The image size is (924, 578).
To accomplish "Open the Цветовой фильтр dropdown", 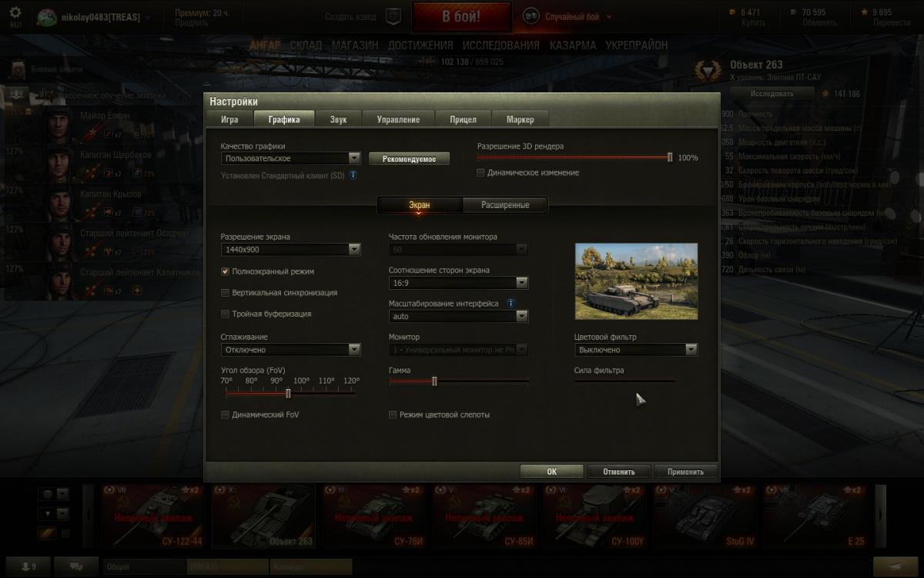I will [x=636, y=350].
